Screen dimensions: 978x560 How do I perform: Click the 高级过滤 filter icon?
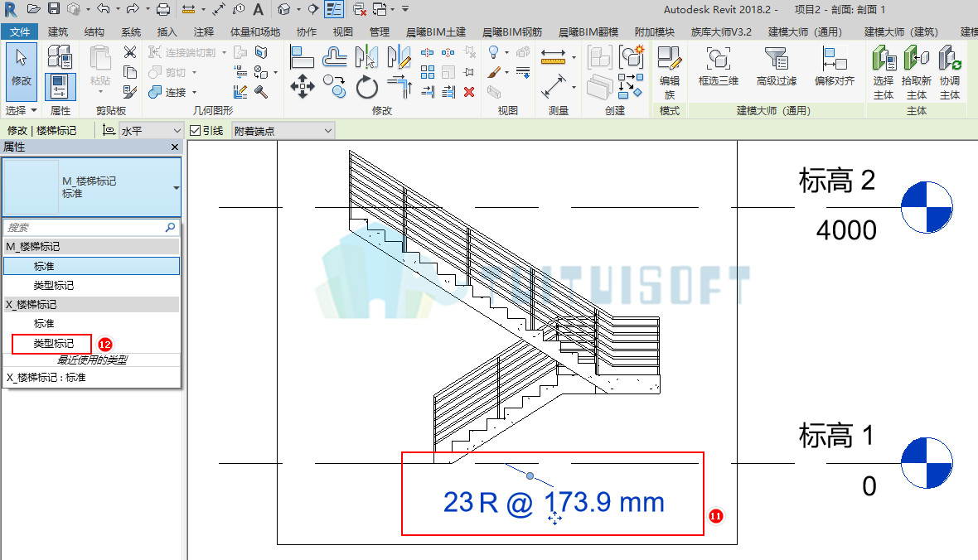(x=777, y=67)
